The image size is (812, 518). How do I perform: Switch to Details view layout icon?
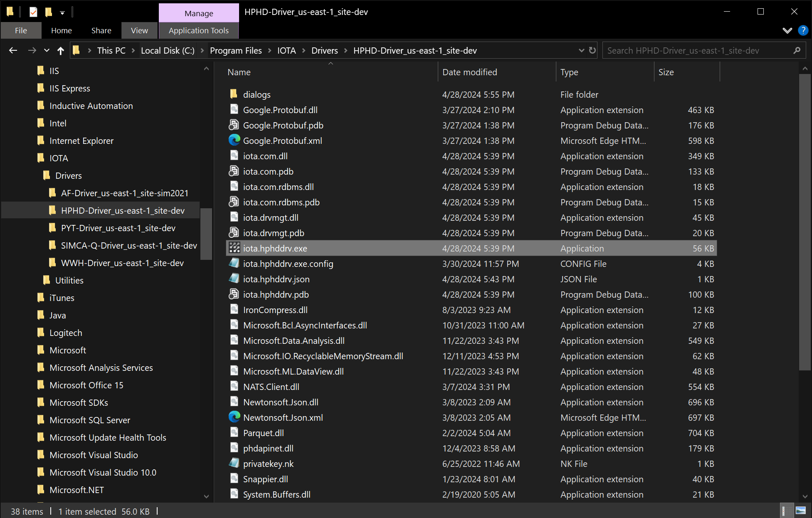pyautogui.click(x=786, y=511)
